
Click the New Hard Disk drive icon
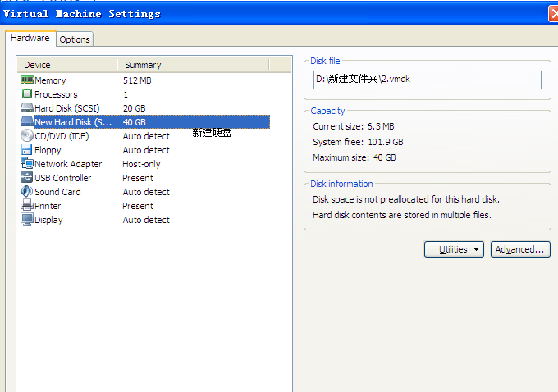click(27, 121)
